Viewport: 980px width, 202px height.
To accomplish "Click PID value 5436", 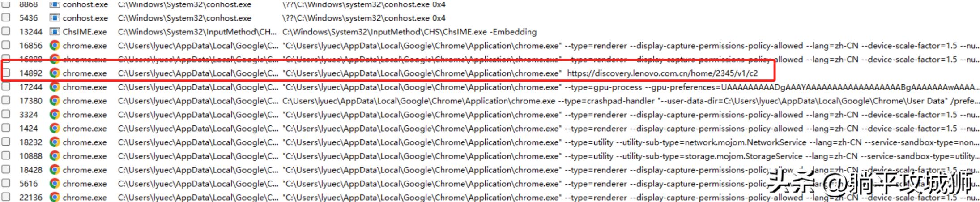I will (29, 18).
